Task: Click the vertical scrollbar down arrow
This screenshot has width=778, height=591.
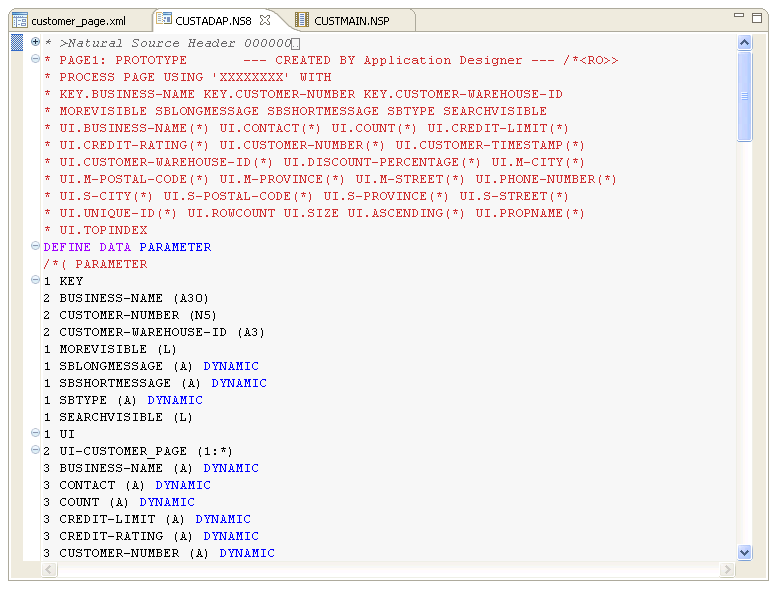Action: point(744,552)
